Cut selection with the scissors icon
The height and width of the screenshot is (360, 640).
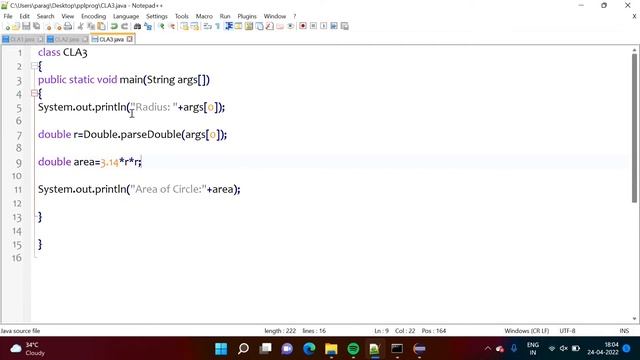tap(80, 27)
